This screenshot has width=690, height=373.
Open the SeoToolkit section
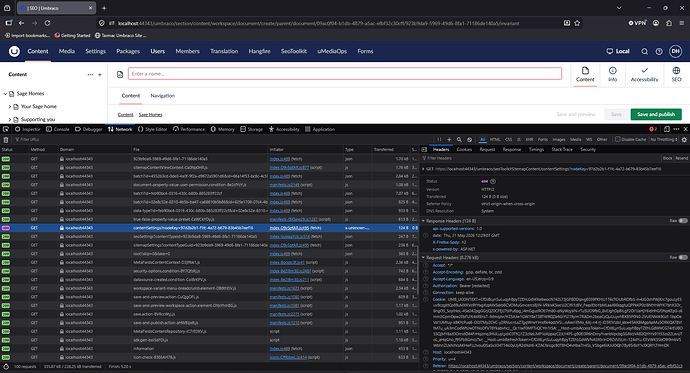click(x=294, y=51)
